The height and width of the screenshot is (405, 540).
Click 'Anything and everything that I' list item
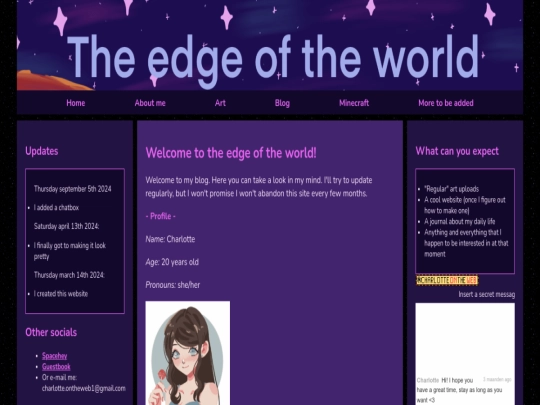(466, 243)
